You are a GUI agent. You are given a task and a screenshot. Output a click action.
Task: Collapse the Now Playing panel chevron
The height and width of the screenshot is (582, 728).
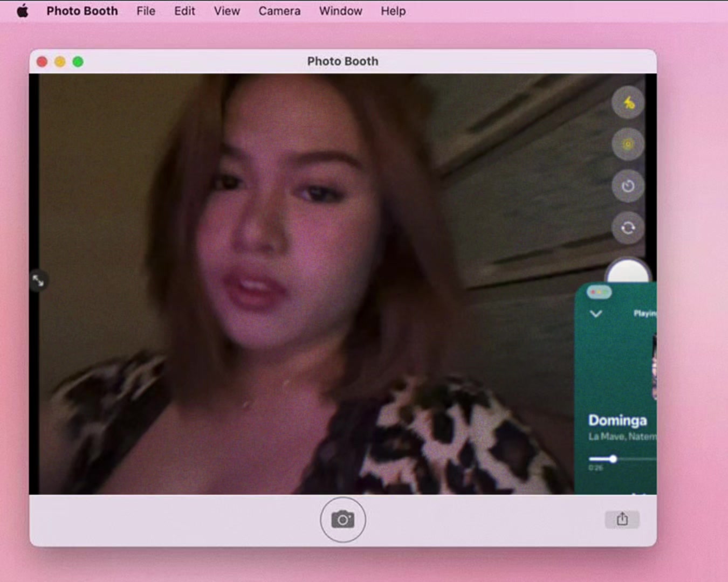(596, 314)
